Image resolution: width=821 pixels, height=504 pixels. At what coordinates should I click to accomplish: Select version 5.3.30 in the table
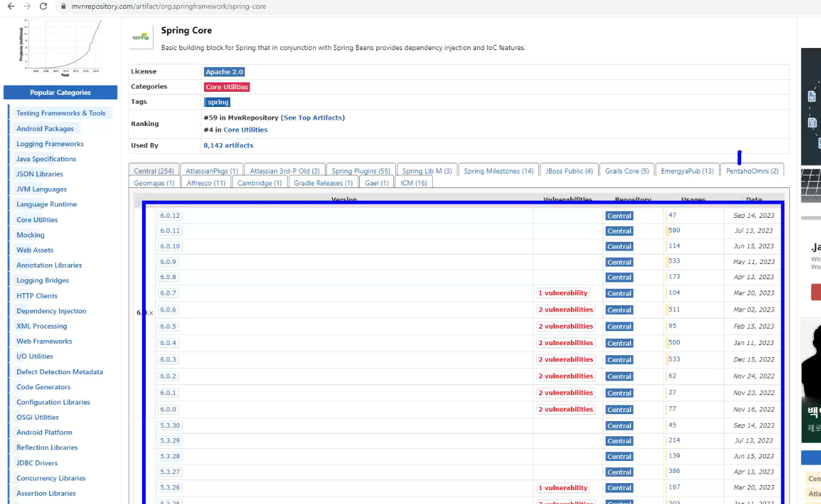point(170,425)
